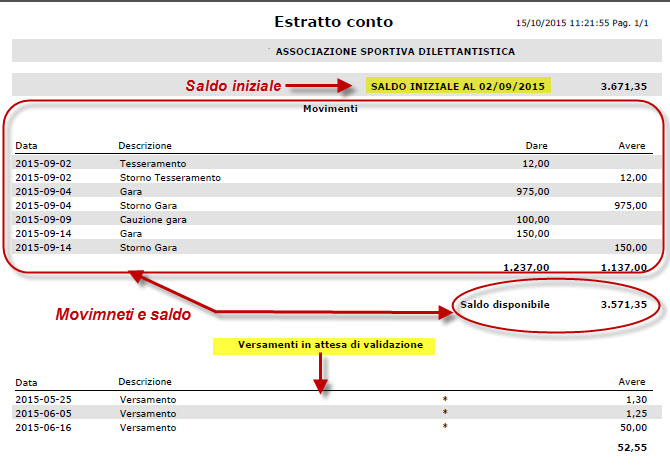Click 'Descrizione' header in Versamenti table
The height and width of the screenshot is (467, 670).
pyautogui.click(x=145, y=382)
